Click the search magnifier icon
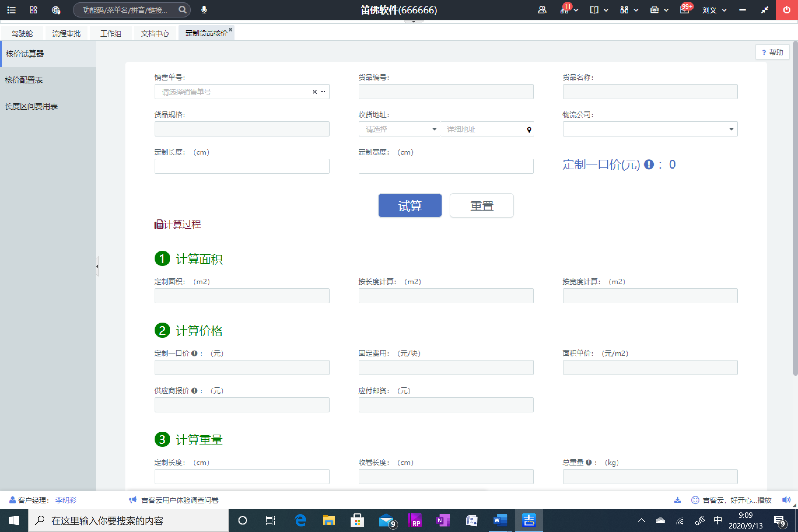Screen dimensions: 798x532 [x=183, y=10]
